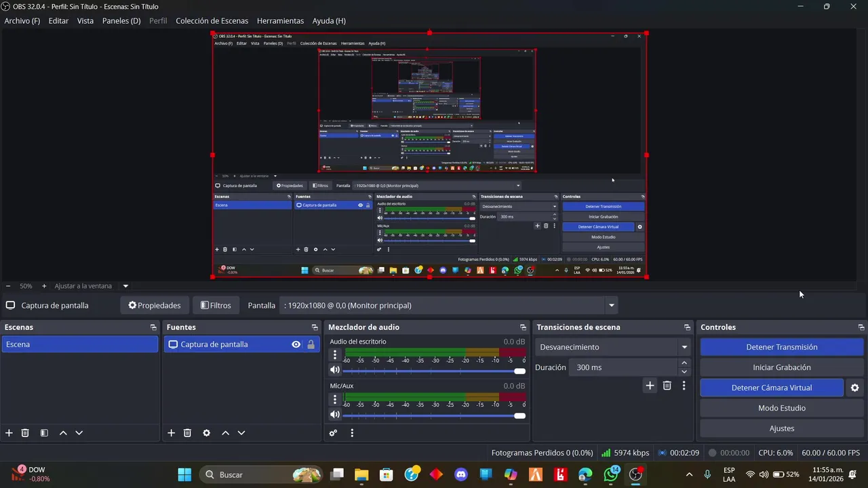Image resolution: width=868 pixels, height=488 pixels.
Task: Zoom out preview with minus icon
Action: (8, 286)
